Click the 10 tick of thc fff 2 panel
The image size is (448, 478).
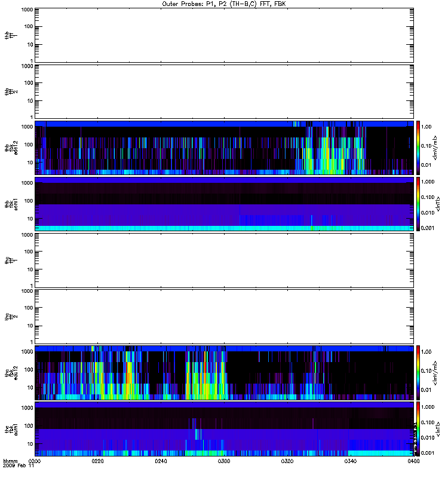30,326
